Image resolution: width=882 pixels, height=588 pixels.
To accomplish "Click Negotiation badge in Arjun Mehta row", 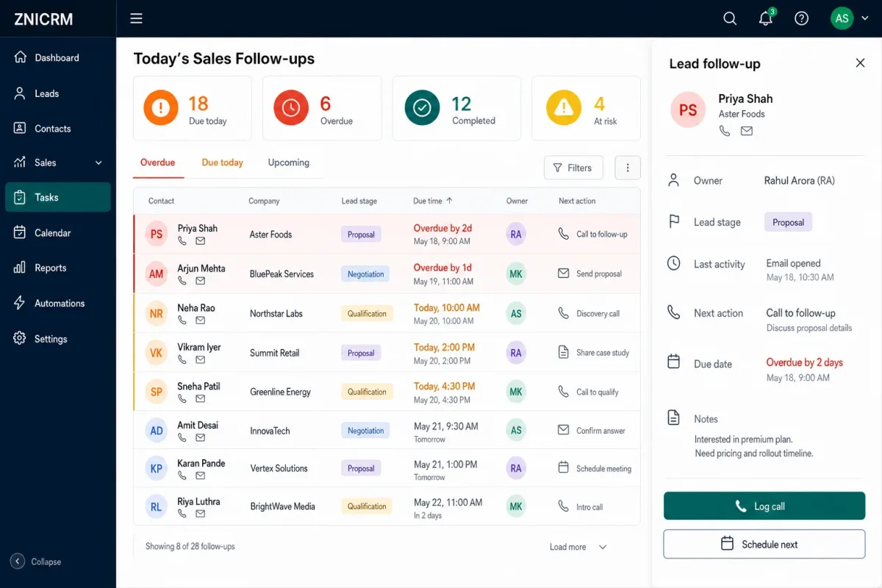I will click(x=366, y=274).
